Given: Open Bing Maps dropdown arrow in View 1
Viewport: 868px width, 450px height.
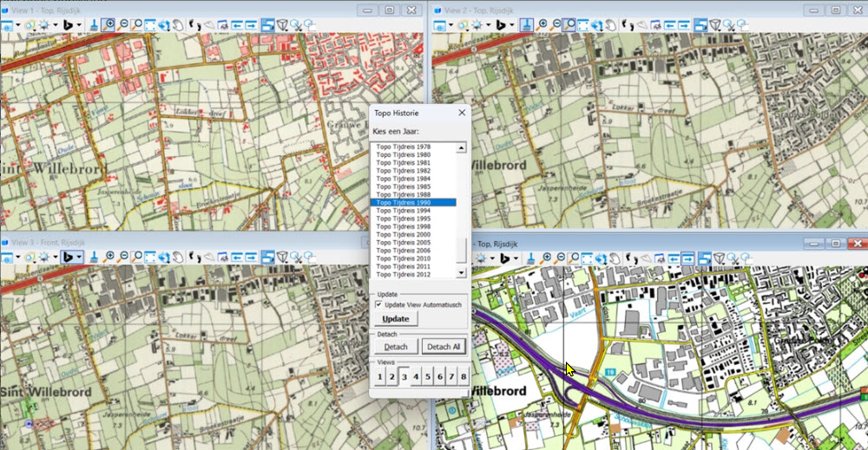Looking at the screenshot, I should point(80,25).
